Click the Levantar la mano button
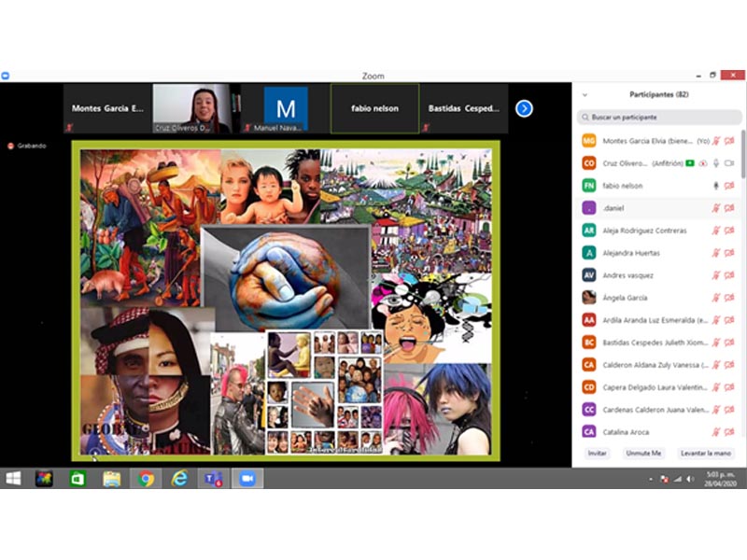This screenshot has height=560, width=747. click(x=706, y=453)
